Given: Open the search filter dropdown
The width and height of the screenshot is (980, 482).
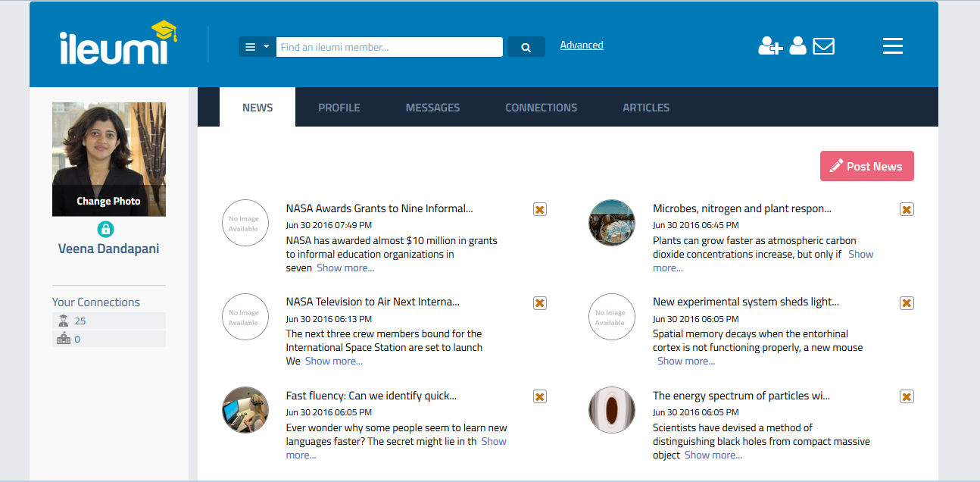Looking at the screenshot, I should (257, 47).
